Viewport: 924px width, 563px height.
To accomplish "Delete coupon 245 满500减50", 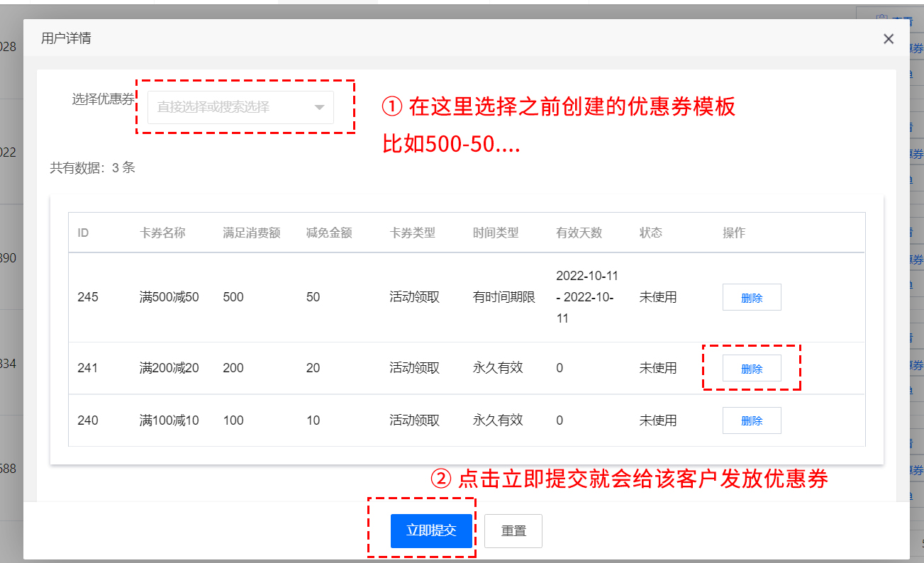I will [751, 298].
